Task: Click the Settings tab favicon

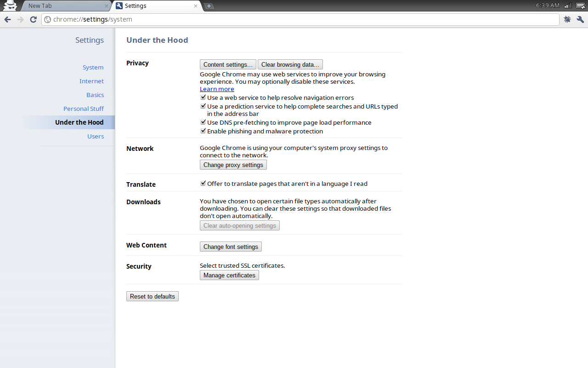Action: point(119,6)
